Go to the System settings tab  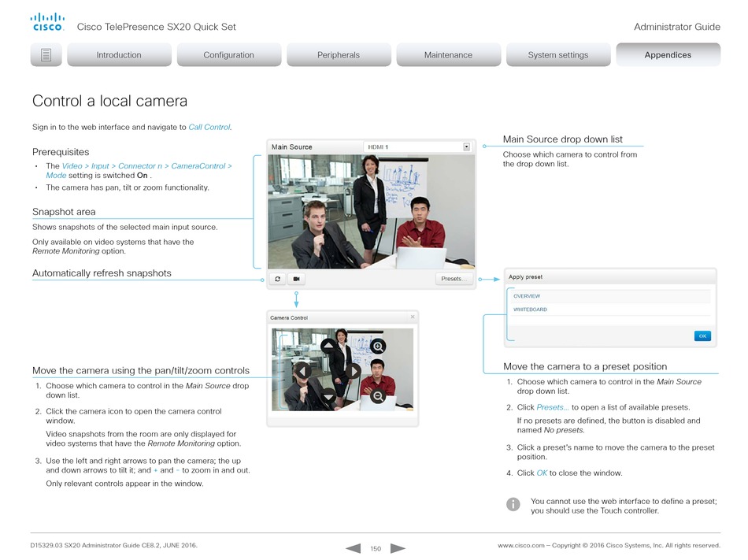pos(558,55)
